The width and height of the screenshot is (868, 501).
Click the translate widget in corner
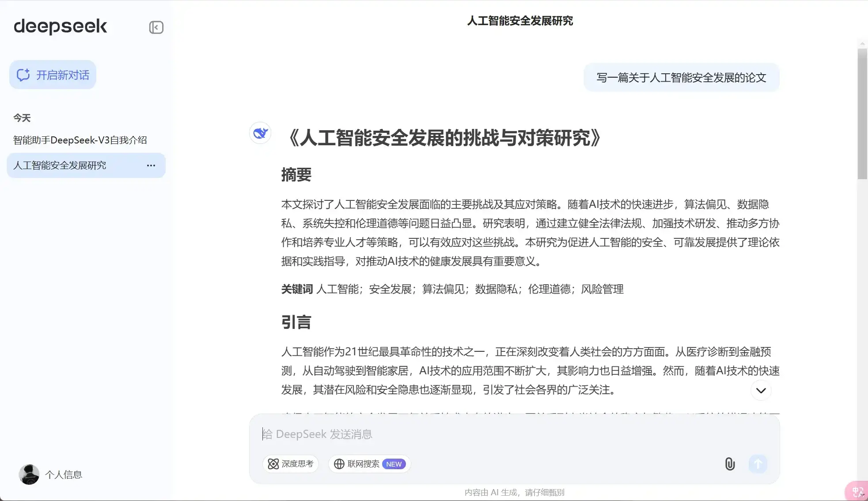[x=857, y=491]
